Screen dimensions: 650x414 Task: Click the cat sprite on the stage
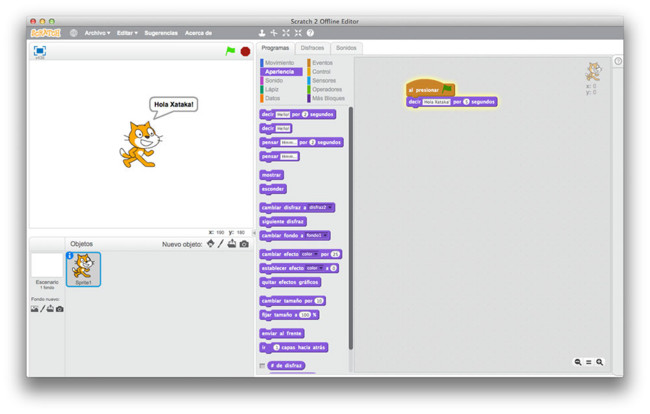pyautogui.click(x=141, y=144)
